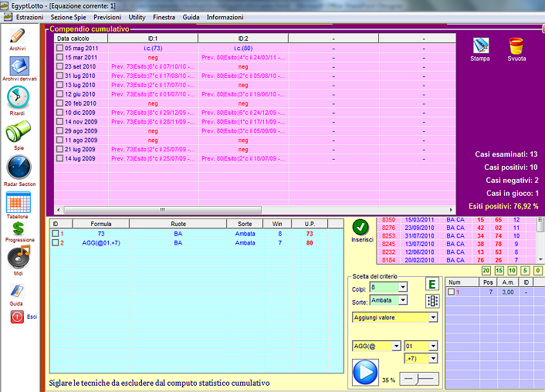This screenshot has height=392, width=545.
Task: Tick the 23 set 2010 row checkbox
Action: pos(59,66)
